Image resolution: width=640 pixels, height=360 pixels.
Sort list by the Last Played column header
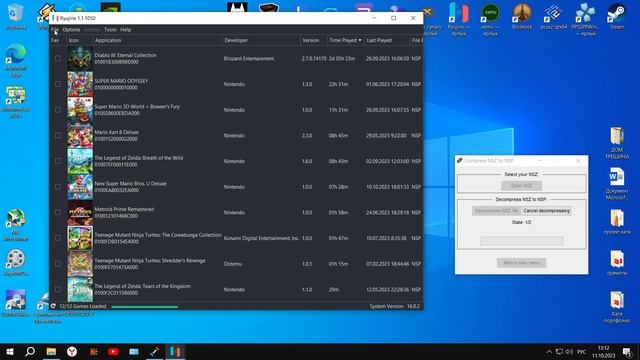[x=387, y=40]
